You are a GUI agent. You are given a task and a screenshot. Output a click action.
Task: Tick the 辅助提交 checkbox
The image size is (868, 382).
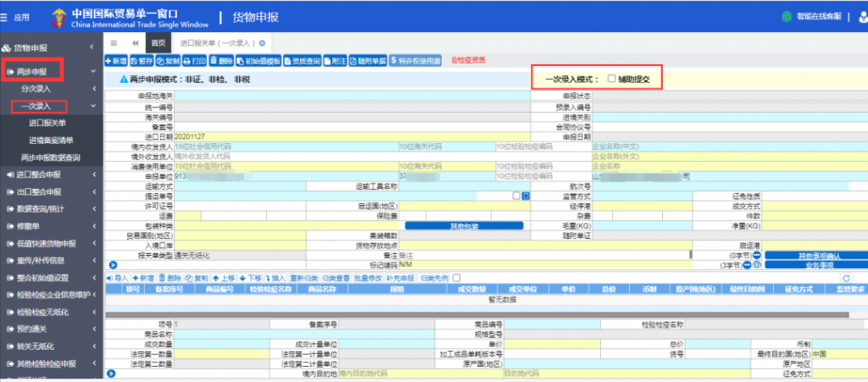click(611, 79)
